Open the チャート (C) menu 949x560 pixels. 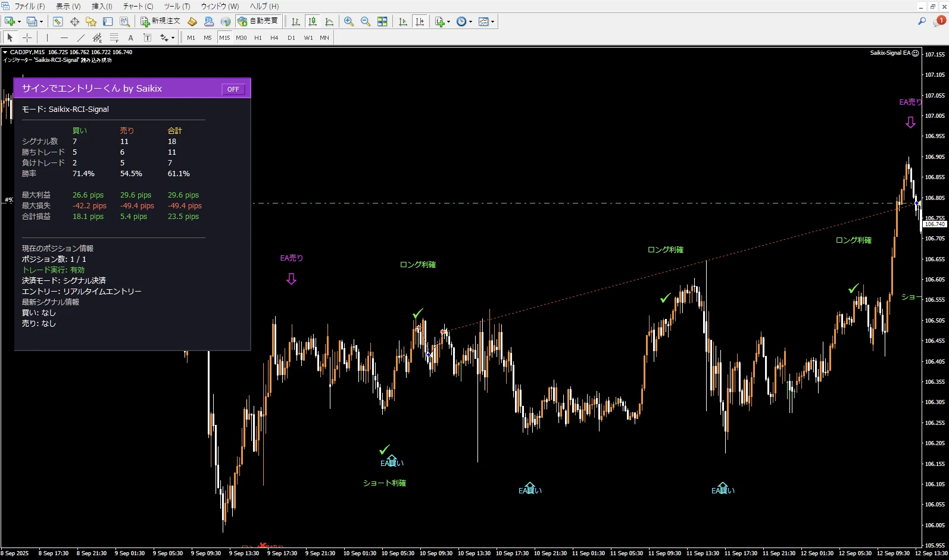138,6
